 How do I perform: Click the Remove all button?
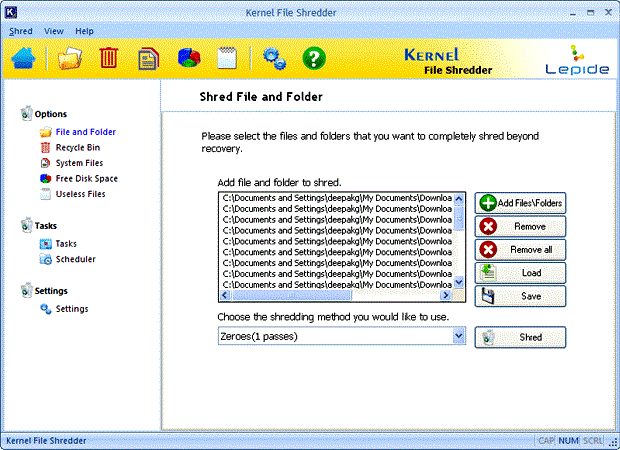click(x=520, y=250)
